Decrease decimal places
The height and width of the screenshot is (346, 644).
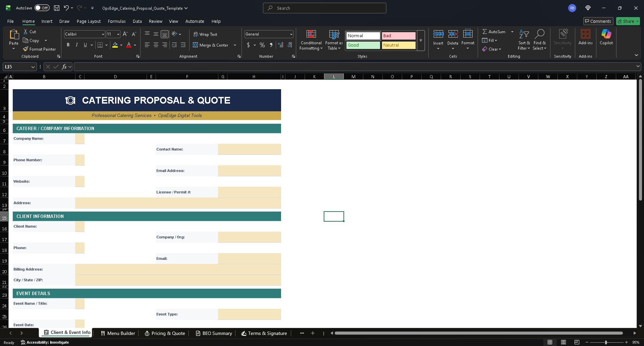click(x=289, y=45)
